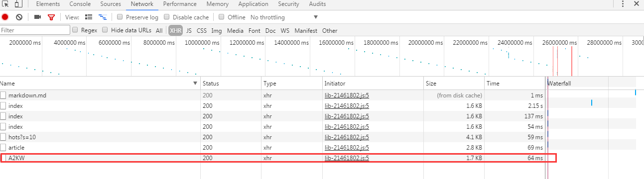This screenshot has height=179, width=644.
Task: Filter requests by Doc
Action: pos(270,30)
